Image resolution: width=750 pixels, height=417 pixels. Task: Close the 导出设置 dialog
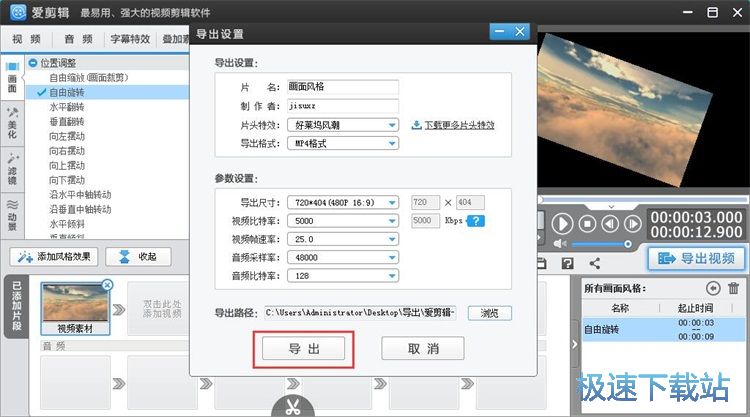coord(520,32)
